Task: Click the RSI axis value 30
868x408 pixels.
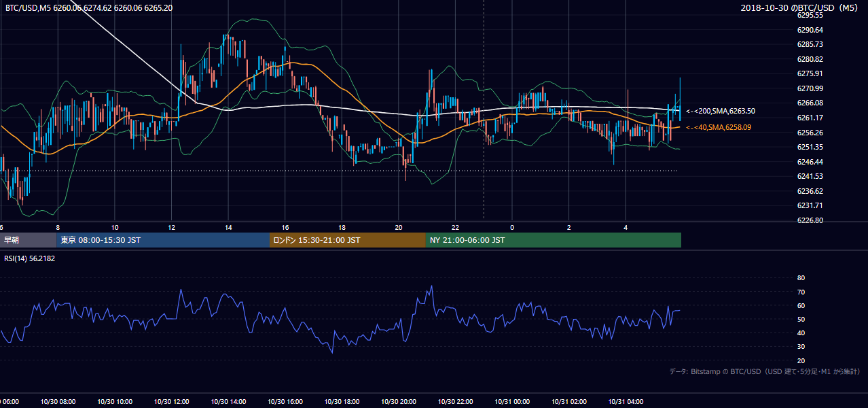Action: pyautogui.click(x=801, y=347)
